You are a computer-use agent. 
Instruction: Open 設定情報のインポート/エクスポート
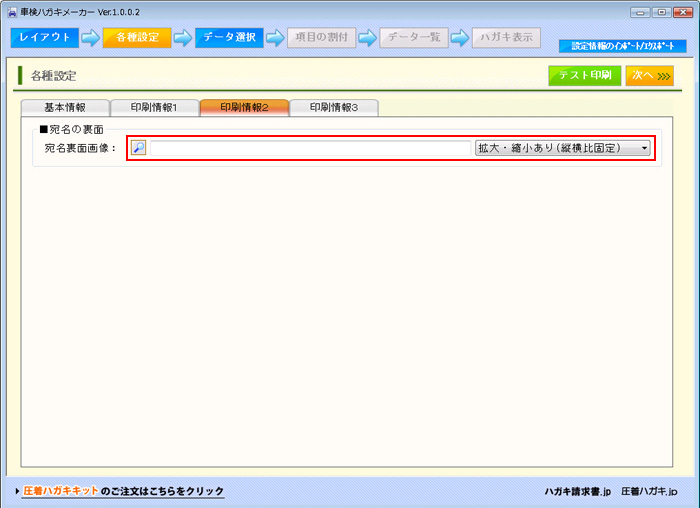pyautogui.click(x=622, y=46)
